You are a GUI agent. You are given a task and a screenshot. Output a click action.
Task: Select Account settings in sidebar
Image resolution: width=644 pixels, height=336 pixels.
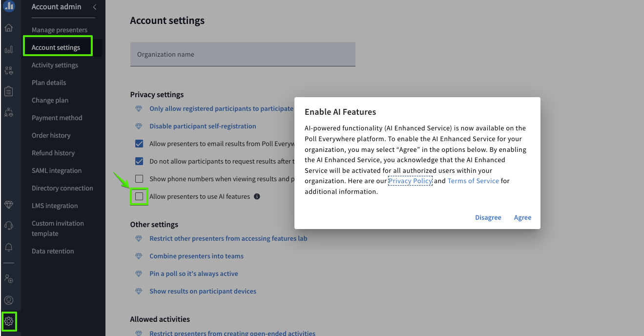tap(56, 47)
